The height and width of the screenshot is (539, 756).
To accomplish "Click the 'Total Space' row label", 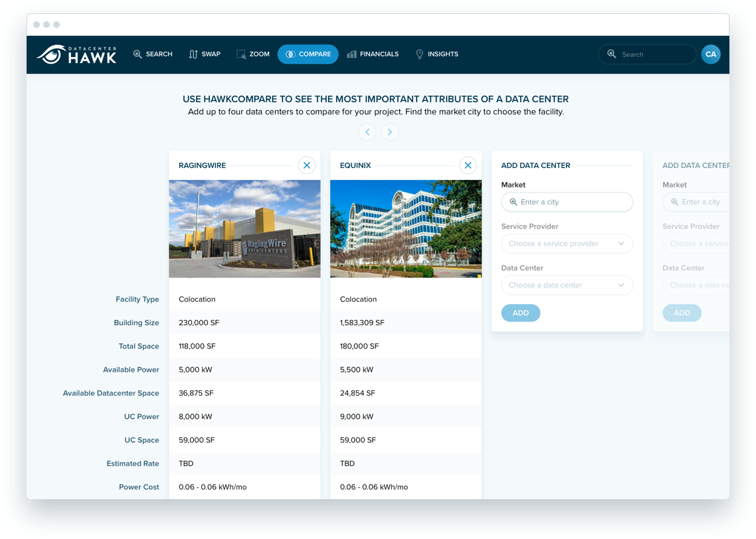I will click(x=139, y=346).
